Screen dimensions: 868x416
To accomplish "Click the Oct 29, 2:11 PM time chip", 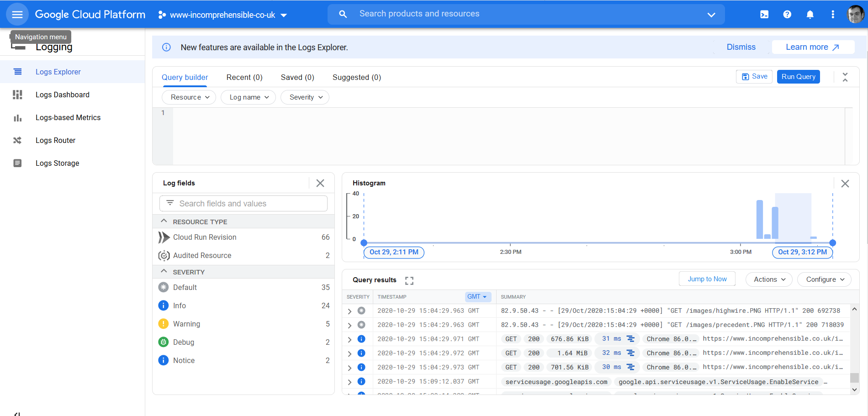I will click(394, 252).
